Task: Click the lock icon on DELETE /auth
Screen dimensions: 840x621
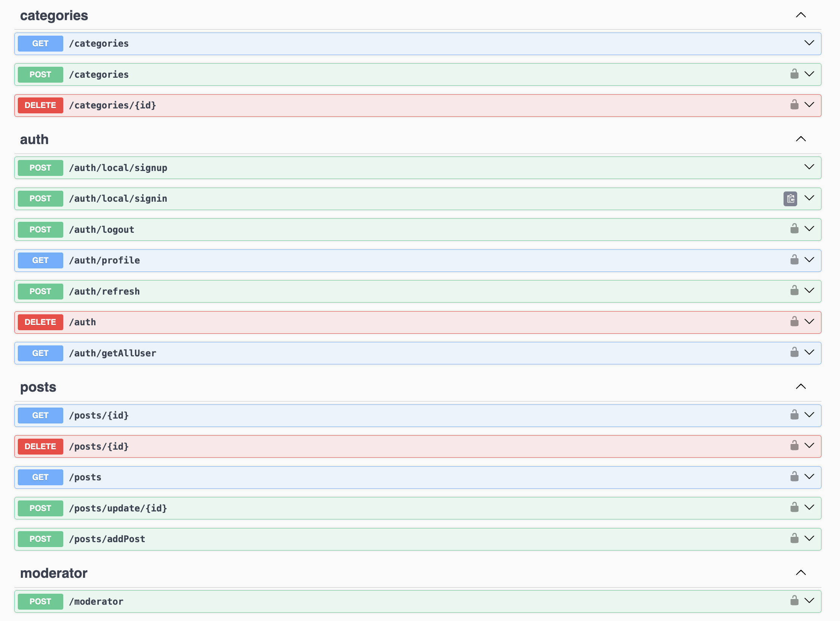Action: pyautogui.click(x=794, y=322)
